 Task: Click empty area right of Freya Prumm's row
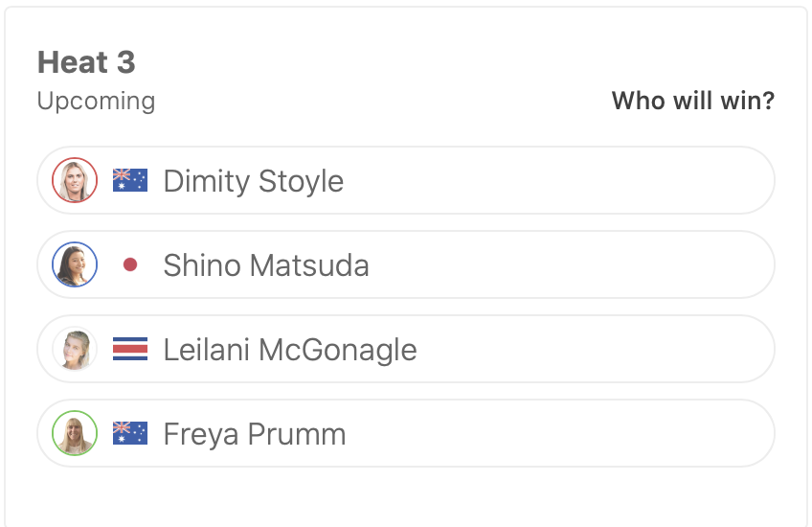point(670,433)
